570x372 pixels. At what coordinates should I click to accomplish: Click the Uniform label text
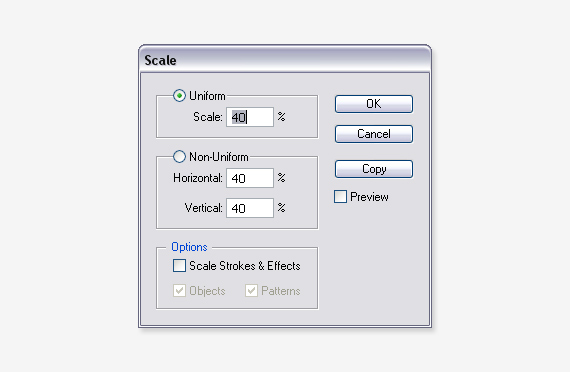tap(207, 96)
